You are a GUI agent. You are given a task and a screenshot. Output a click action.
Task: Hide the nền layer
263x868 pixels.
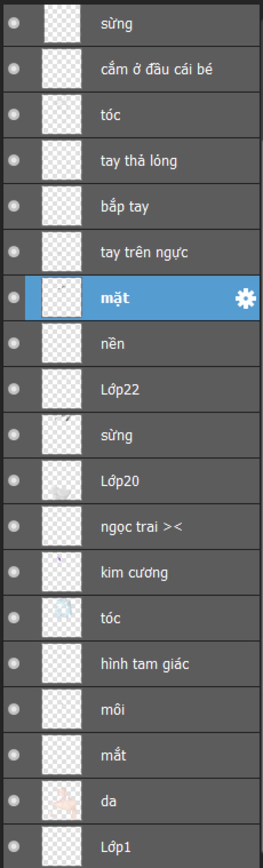click(x=14, y=343)
